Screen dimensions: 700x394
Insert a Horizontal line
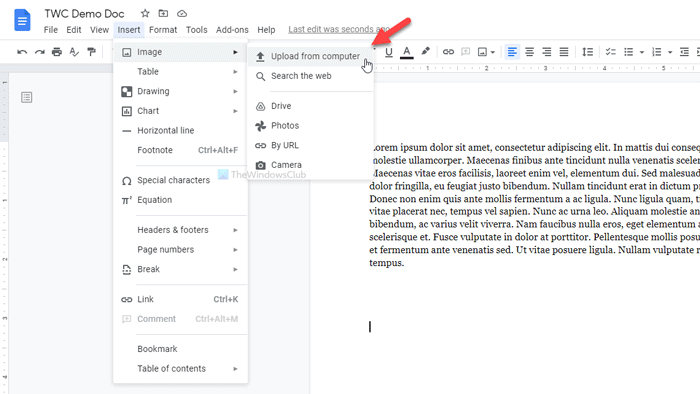click(x=180, y=130)
